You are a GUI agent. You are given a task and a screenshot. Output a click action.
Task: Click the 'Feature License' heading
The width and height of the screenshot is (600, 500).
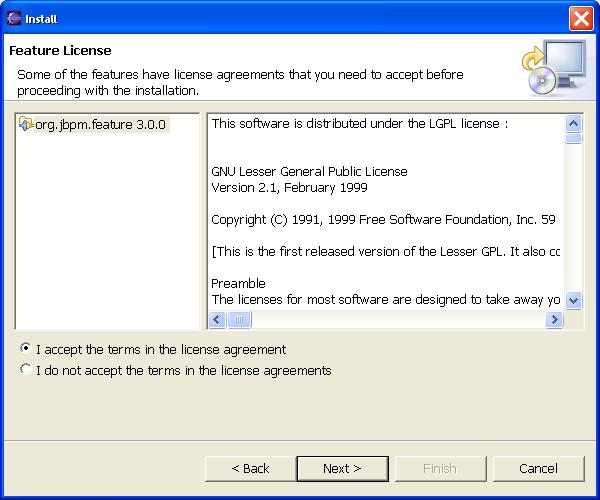coord(60,50)
